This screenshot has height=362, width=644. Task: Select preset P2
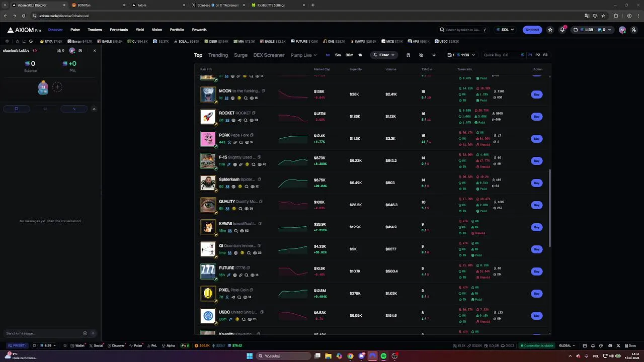tap(537, 55)
